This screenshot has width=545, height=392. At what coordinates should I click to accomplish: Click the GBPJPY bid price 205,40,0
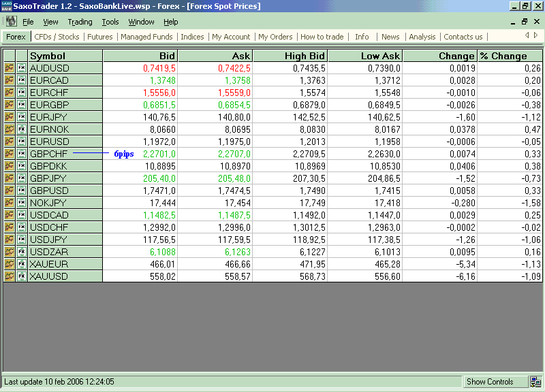pyautogui.click(x=159, y=178)
